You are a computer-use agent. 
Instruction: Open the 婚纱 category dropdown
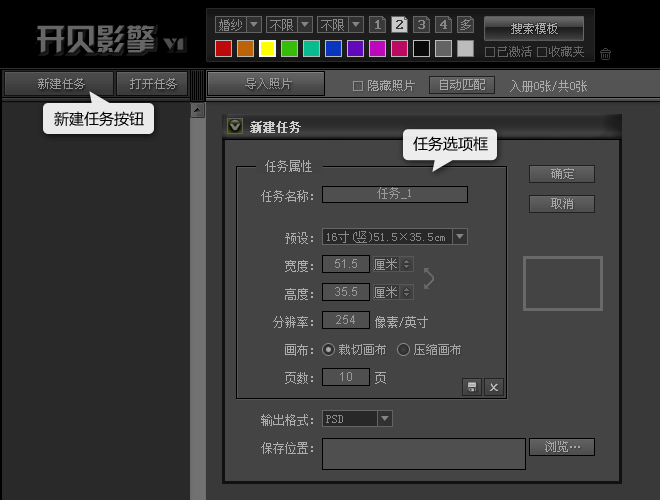(238, 25)
